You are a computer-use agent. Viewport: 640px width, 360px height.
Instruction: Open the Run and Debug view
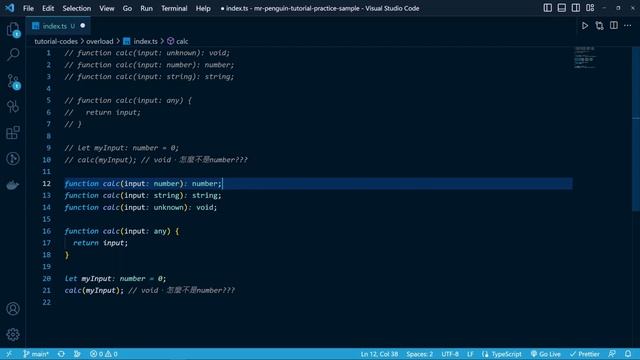[x=13, y=107]
